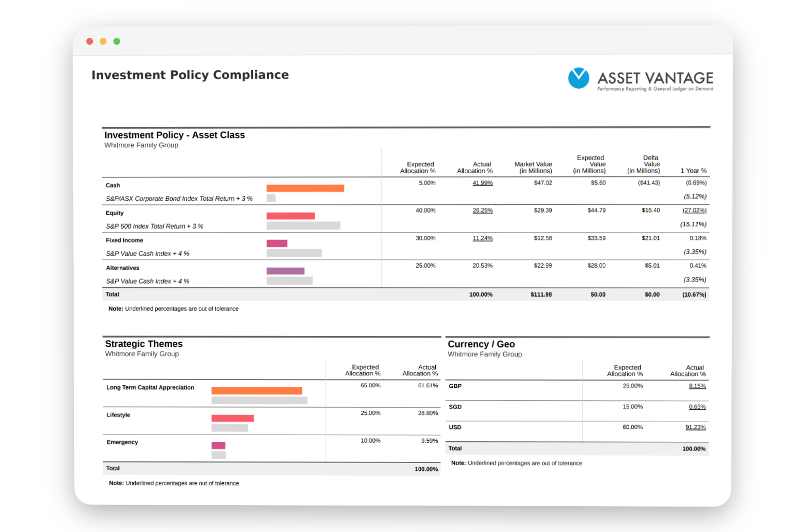Click Equity 1 Year value (27.02%)
Screen dimensions: 803x532
[694, 211]
